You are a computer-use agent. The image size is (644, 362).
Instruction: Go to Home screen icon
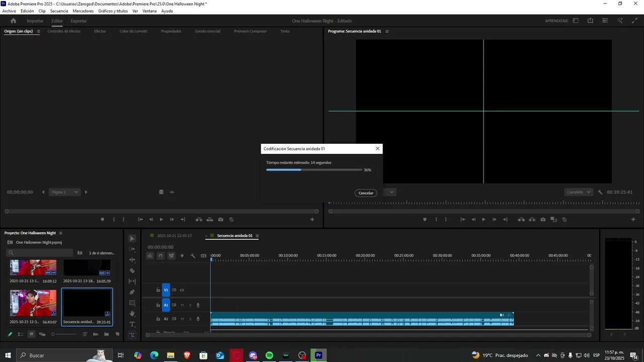click(14, 21)
